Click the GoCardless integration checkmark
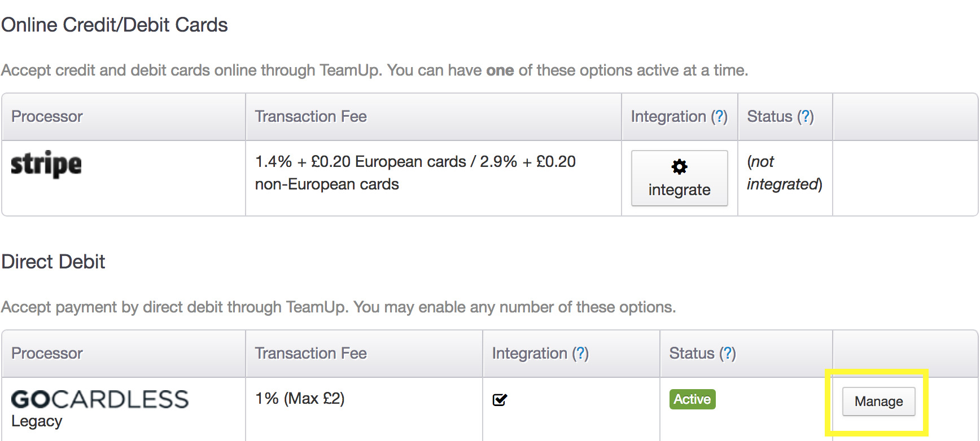The height and width of the screenshot is (441, 980). pyautogui.click(x=500, y=400)
